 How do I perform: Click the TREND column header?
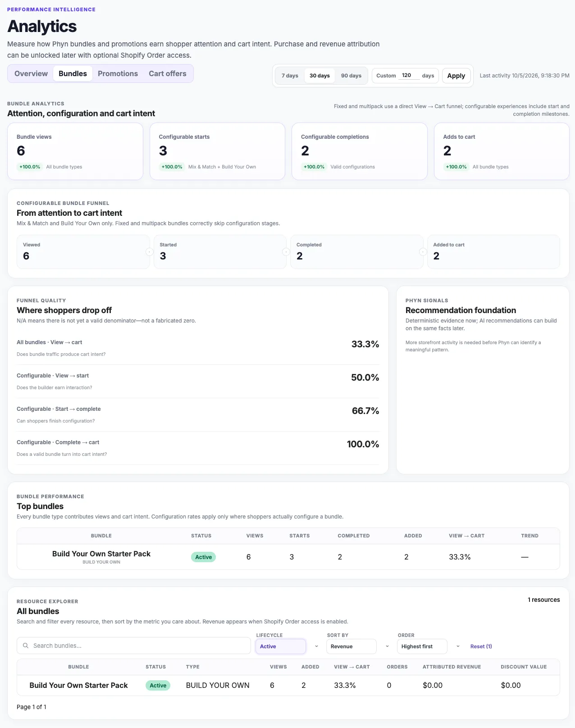(529, 536)
